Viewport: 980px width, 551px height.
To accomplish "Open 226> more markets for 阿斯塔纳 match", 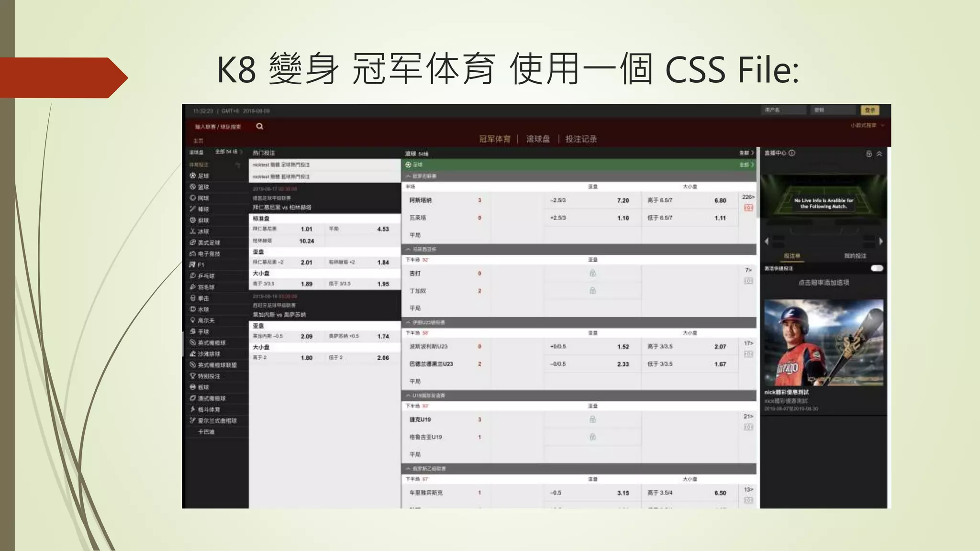I will pos(748,197).
